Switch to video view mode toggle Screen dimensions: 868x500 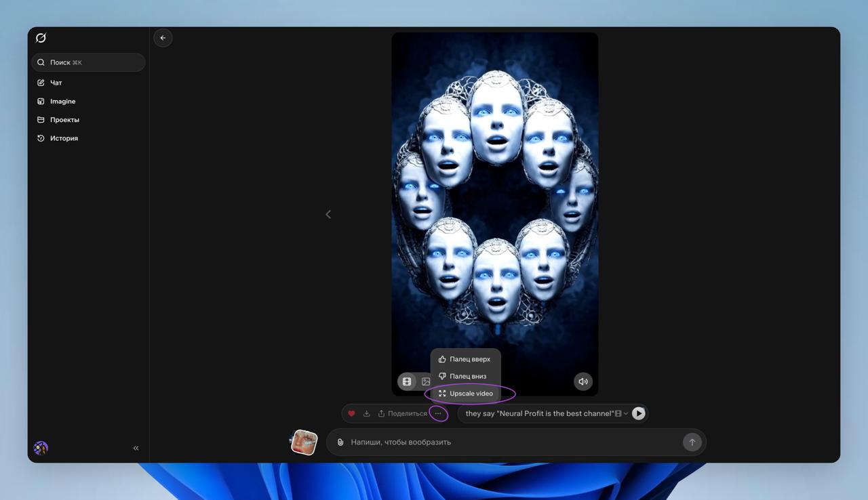point(407,381)
